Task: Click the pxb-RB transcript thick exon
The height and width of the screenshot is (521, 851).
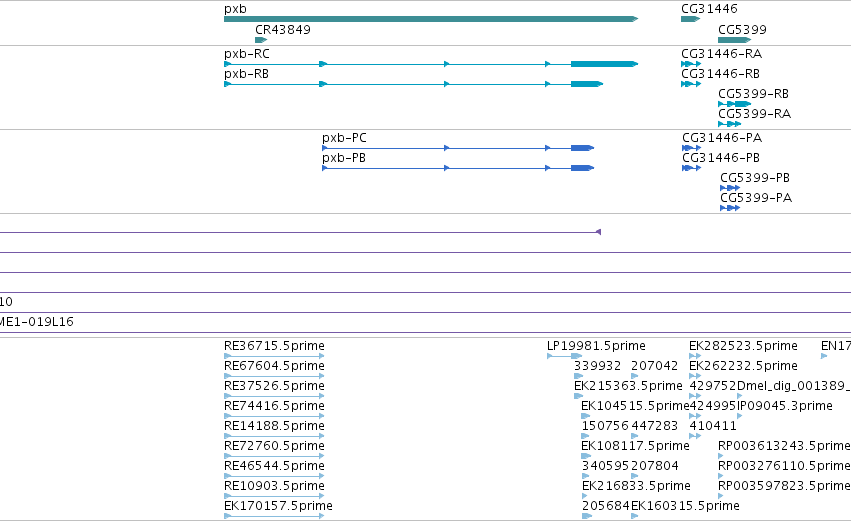Action: [x=587, y=84]
